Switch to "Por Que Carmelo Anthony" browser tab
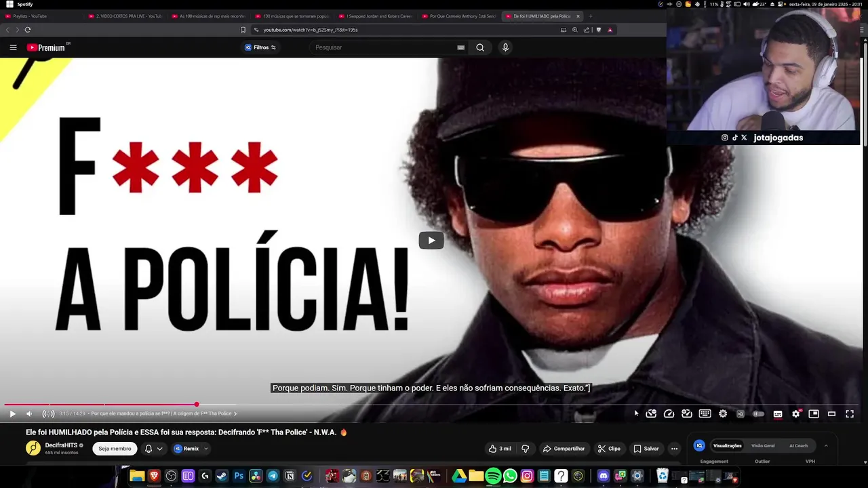The width and height of the screenshot is (868, 488). pos(458,16)
